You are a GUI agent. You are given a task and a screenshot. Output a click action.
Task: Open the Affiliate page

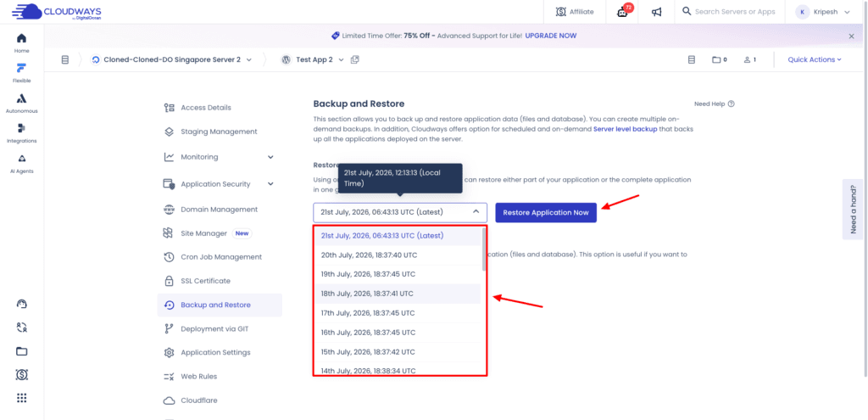pos(575,12)
